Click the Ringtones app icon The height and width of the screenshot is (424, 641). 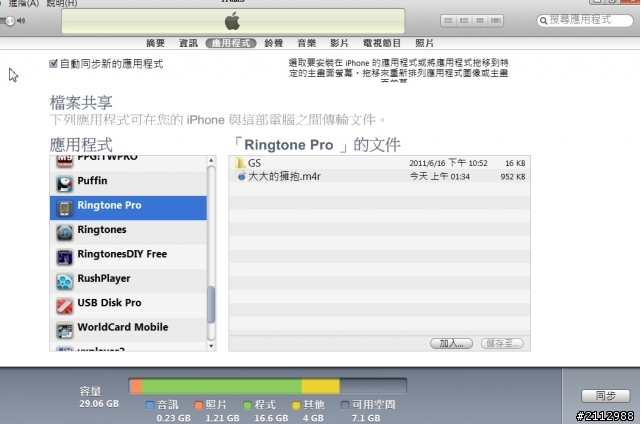pyautogui.click(x=65, y=233)
